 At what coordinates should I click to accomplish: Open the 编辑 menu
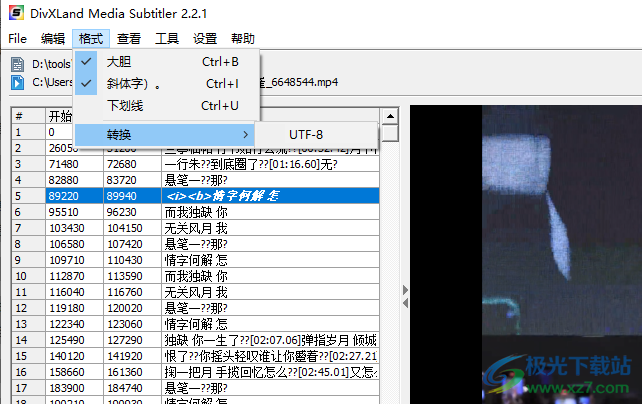[53, 38]
